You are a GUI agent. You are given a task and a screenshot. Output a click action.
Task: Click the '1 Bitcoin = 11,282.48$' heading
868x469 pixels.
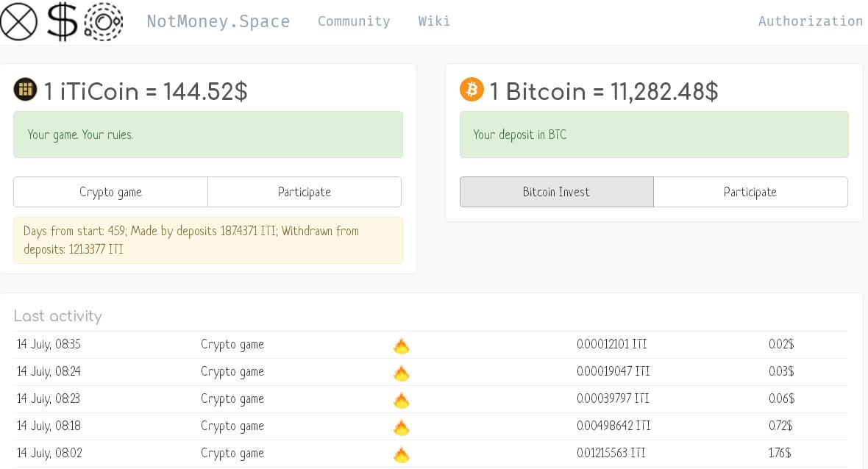pos(604,91)
